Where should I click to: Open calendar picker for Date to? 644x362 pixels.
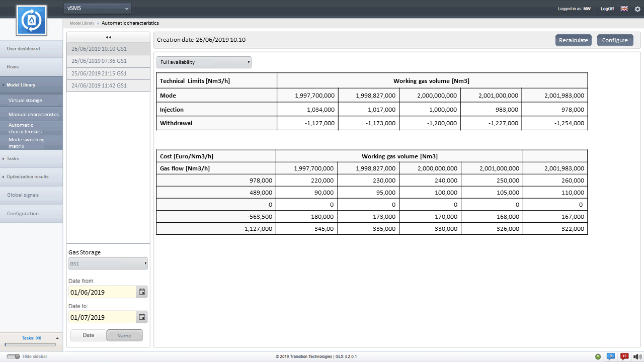(x=142, y=317)
